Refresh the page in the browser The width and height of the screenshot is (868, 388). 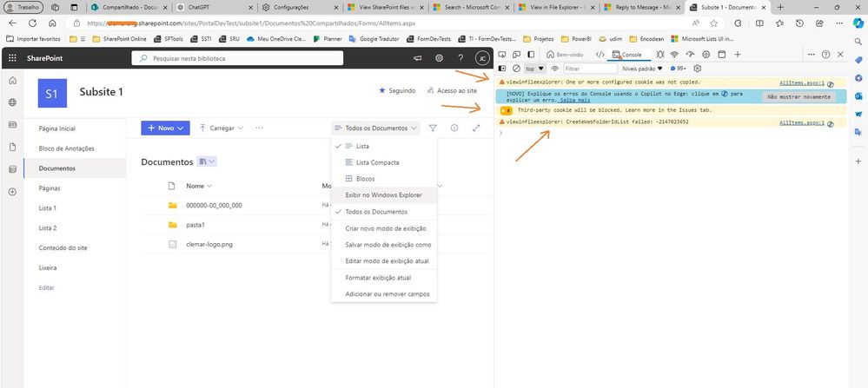point(32,23)
